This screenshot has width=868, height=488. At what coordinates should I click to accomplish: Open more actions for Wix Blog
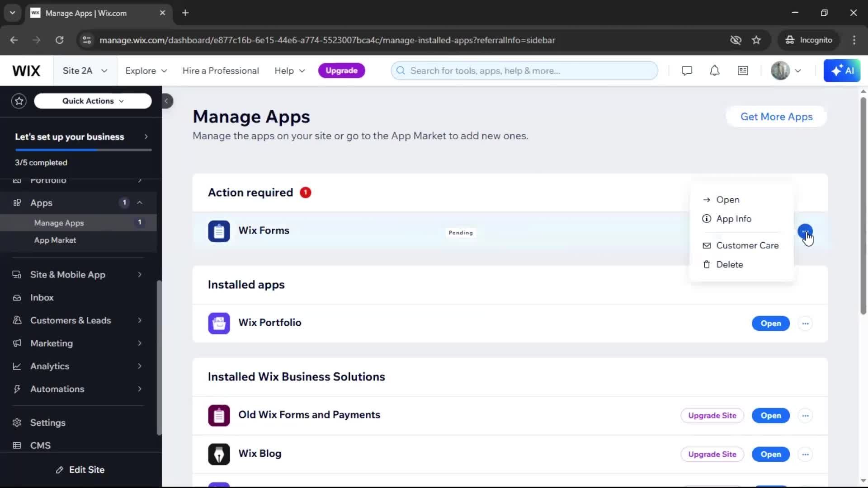[x=805, y=455]
